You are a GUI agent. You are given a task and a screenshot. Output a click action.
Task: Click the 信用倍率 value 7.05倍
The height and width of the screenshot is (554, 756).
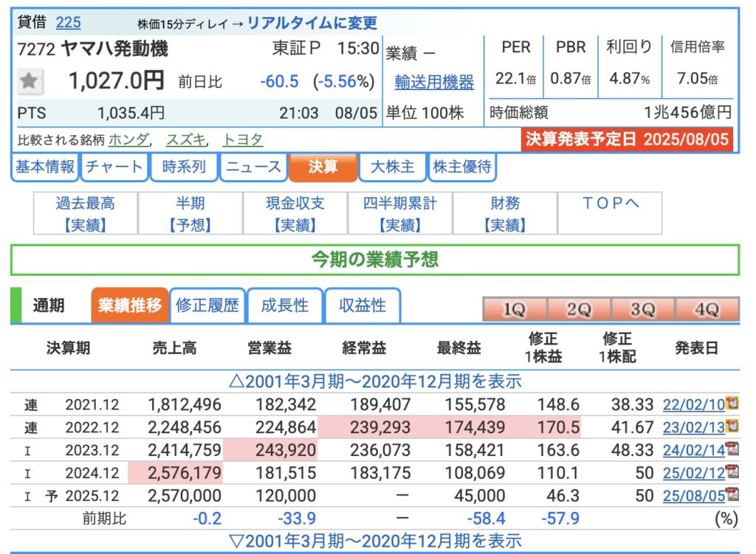697,78
